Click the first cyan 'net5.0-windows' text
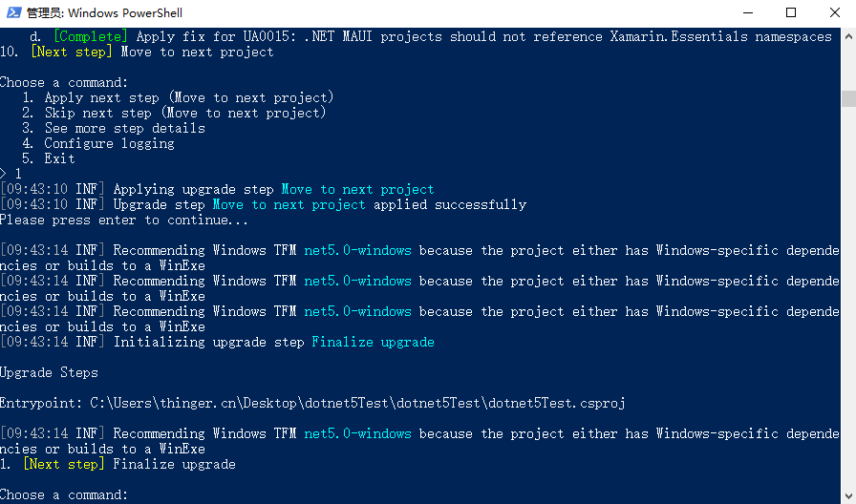Image resolution: width=856 pixels, height=504 pixels. point(357,250)
